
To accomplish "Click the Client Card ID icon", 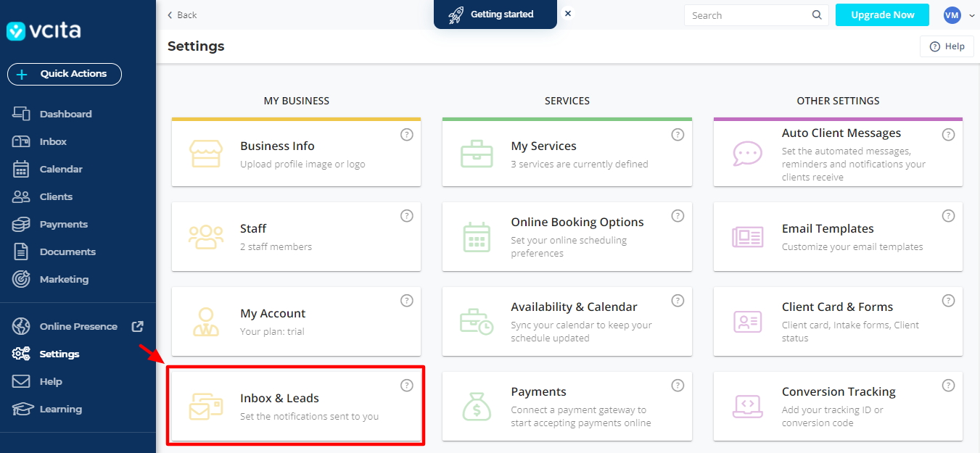I will tap(747, 322).
